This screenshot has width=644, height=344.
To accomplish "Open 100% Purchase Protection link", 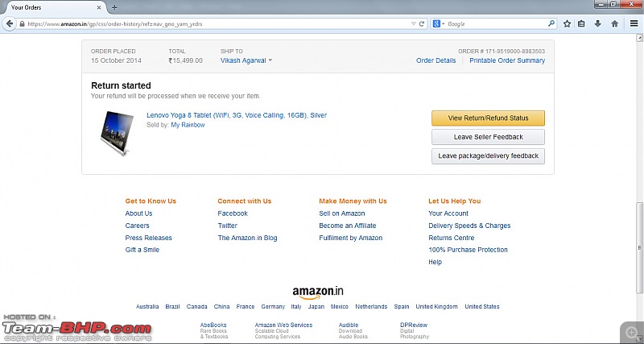I will [x=468, y=250].
